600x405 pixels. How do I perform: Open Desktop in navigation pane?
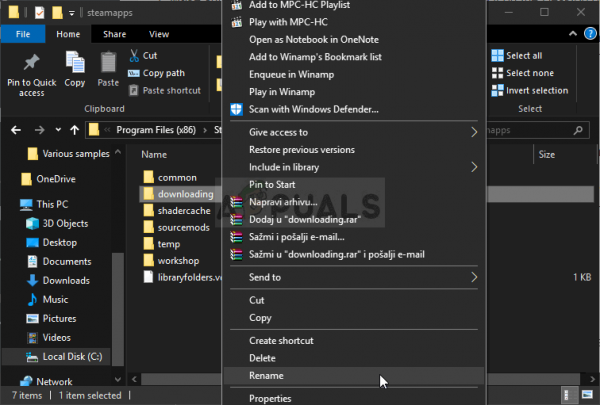click(x=52, y=243)
